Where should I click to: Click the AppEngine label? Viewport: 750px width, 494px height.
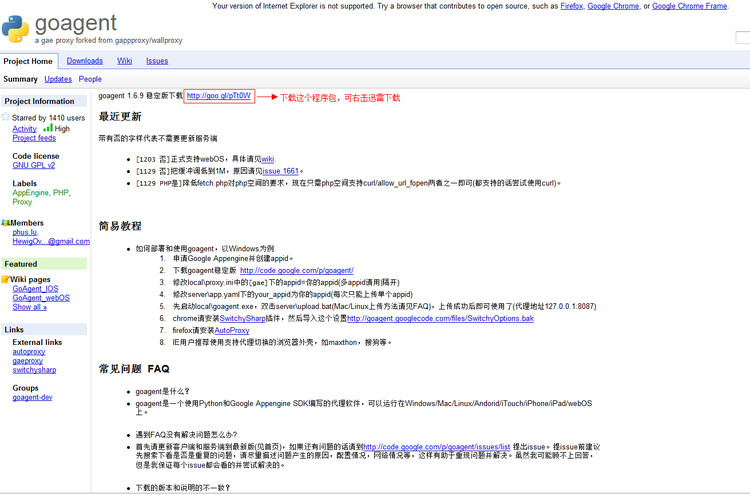[x=31, y=192]
